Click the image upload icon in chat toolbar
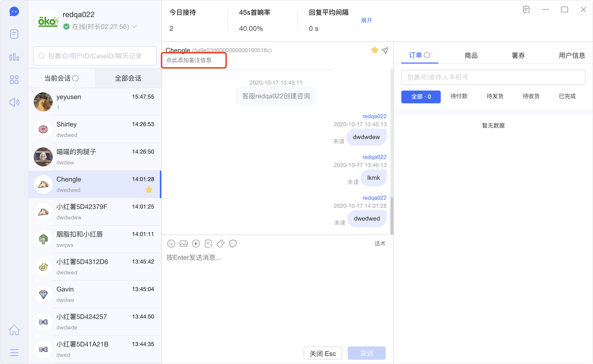Viewport: 593px width, 364px height. 183,244
